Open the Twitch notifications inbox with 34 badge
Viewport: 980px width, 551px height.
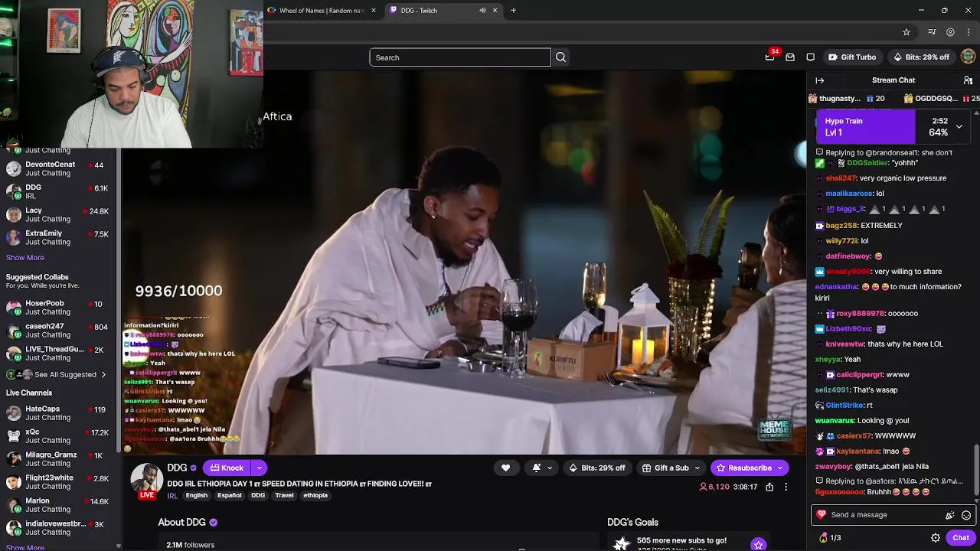769,57
